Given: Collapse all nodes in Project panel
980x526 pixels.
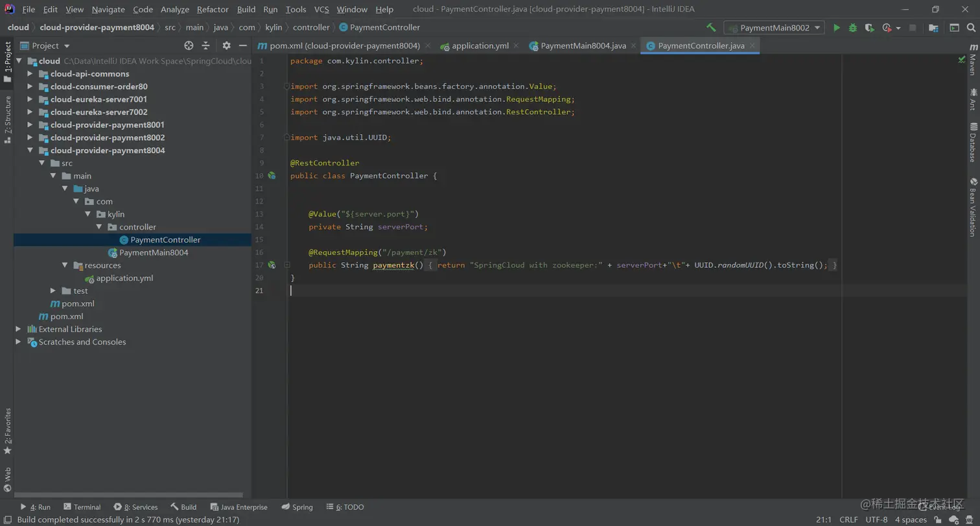Looking at the screenshot, I should pos(205,45).
